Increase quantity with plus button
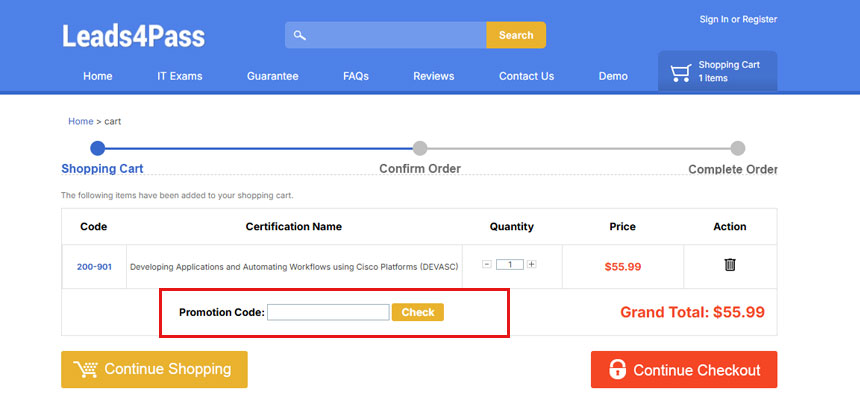Viewport: 860px width, 403px height. click(x=531, y=264)
